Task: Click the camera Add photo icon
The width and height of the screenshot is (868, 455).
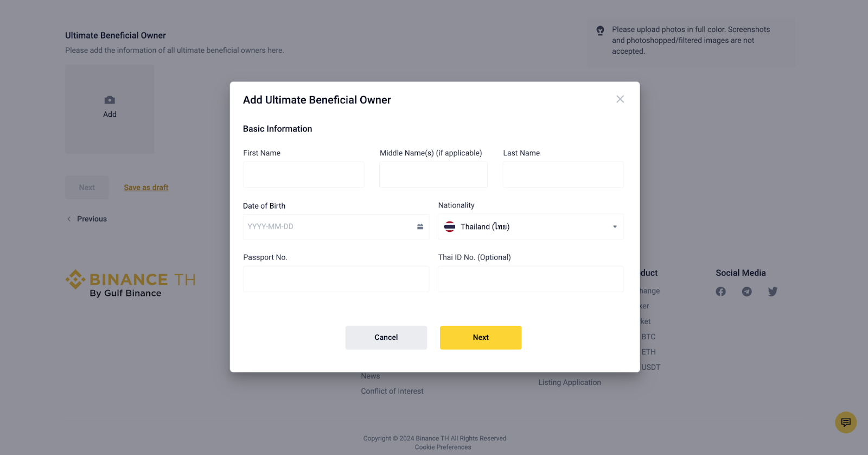Action: (x=110, y=100)
